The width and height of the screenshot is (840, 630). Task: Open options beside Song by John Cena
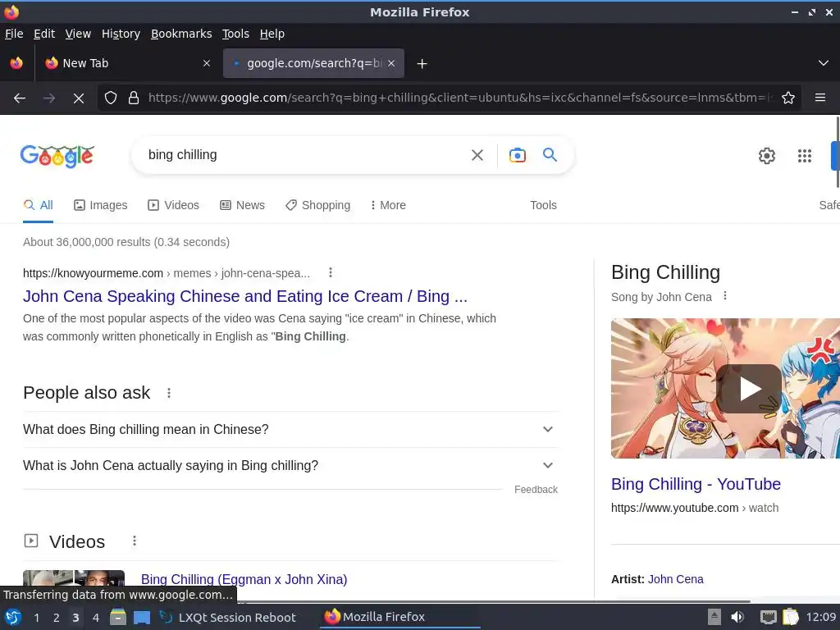click(725, 295)
